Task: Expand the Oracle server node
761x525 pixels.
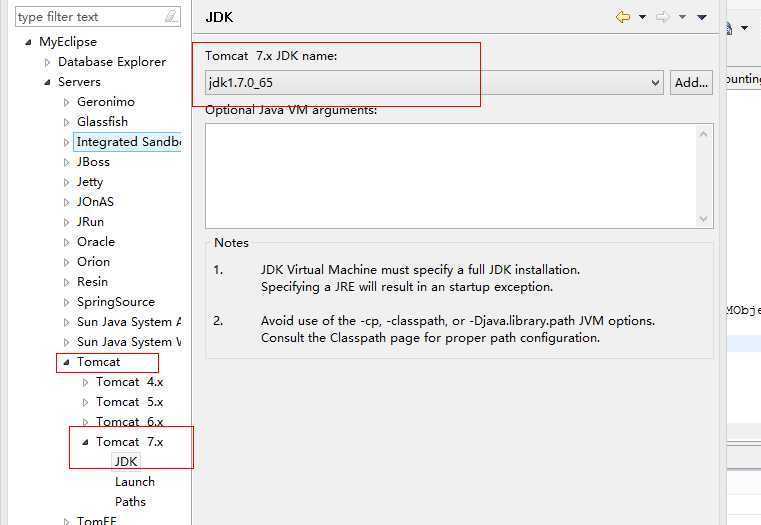Action: [66, 242]
